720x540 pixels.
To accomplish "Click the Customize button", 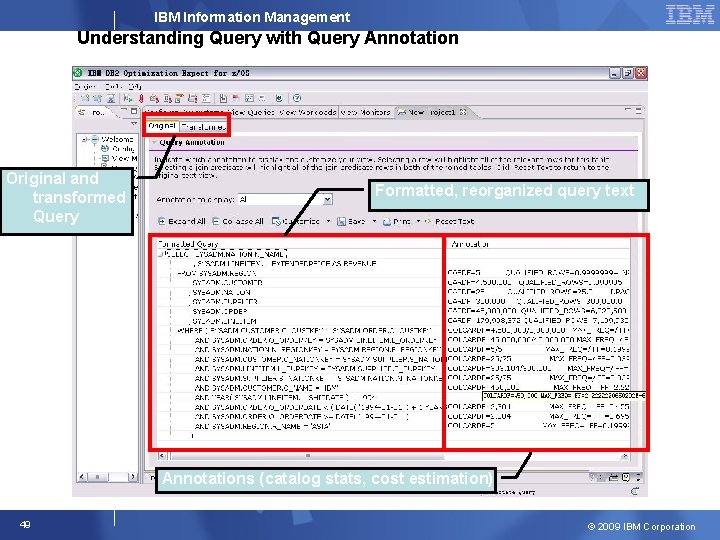I will (x=296, y=221).
